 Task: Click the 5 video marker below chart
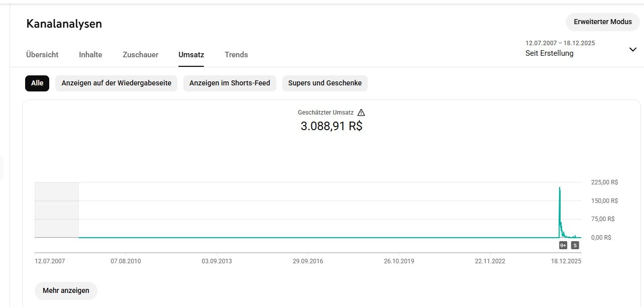click(575, 245)
